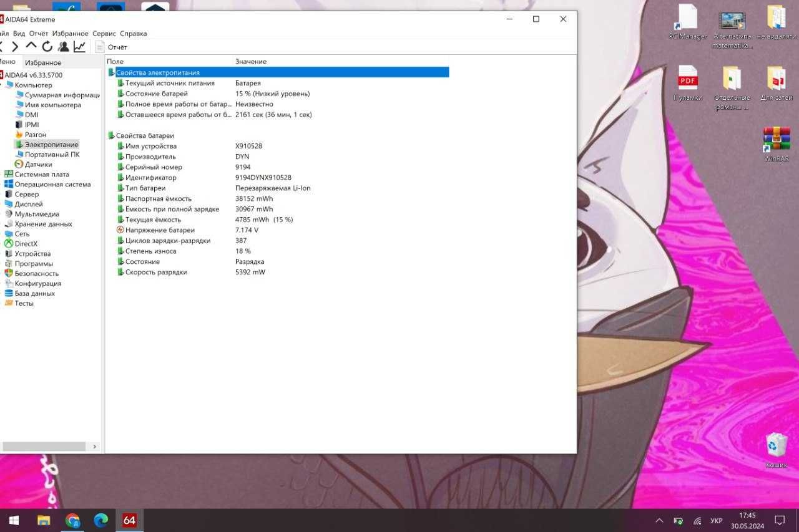Viewport: 799px width, 532px height.
Task: Open the Хранение данных category
Action: (x=38, y=224)
